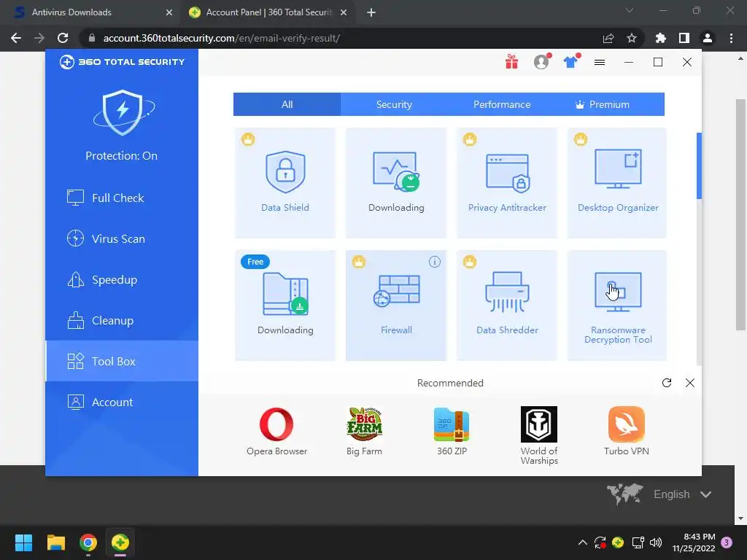Open Chrome three-dot menu

tap(731, 38)
